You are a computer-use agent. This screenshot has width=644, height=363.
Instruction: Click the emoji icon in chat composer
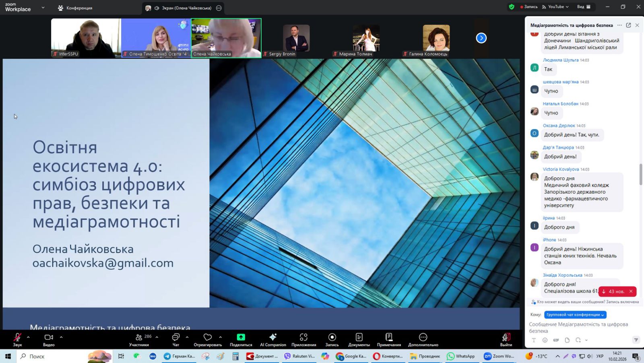pos(545,340)
